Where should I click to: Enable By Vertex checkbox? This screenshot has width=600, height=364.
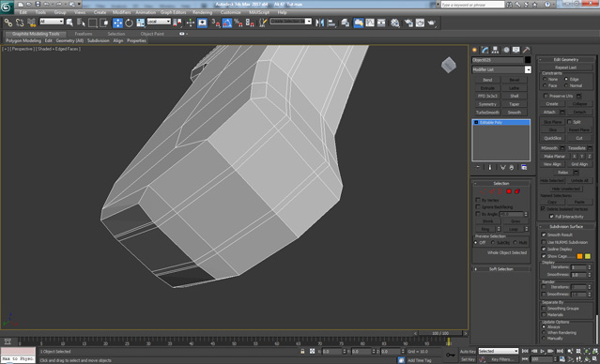pyautogui.click(x=478, y=200)
